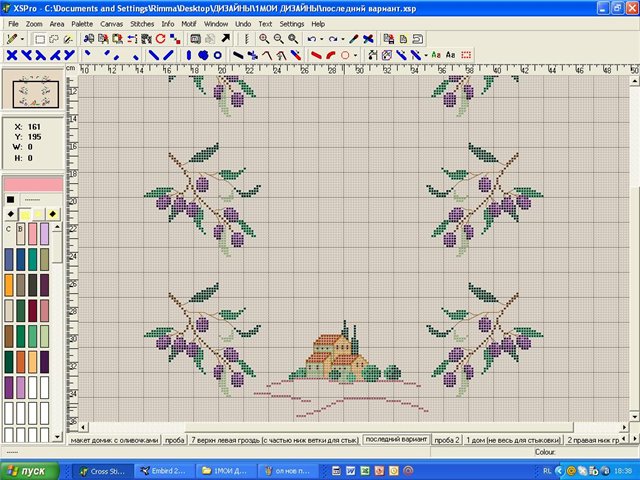This screenshot has height=480, width=640.
Task: Expand the ellipse shape dropdown arrow
Action: (x=356, y=54)
